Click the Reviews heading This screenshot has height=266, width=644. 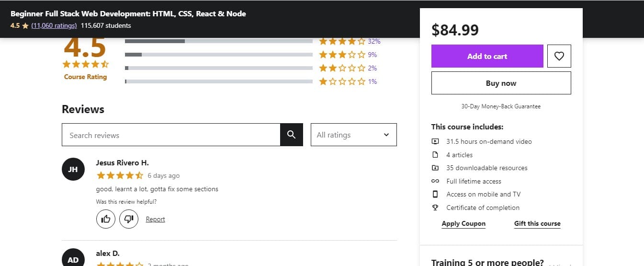click(x=83, y=109)
